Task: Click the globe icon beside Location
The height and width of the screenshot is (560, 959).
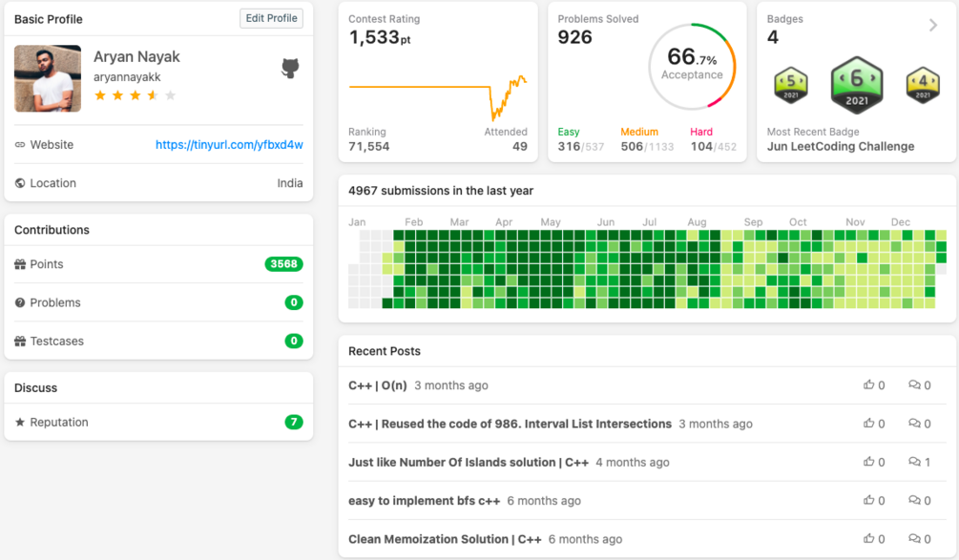Action: (x=20, y=183)
